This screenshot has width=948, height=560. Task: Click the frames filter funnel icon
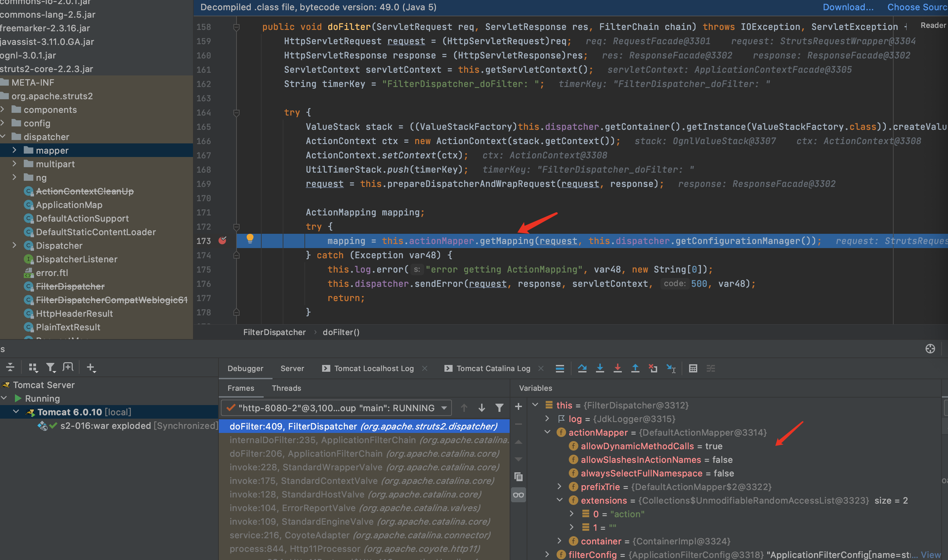499,408
